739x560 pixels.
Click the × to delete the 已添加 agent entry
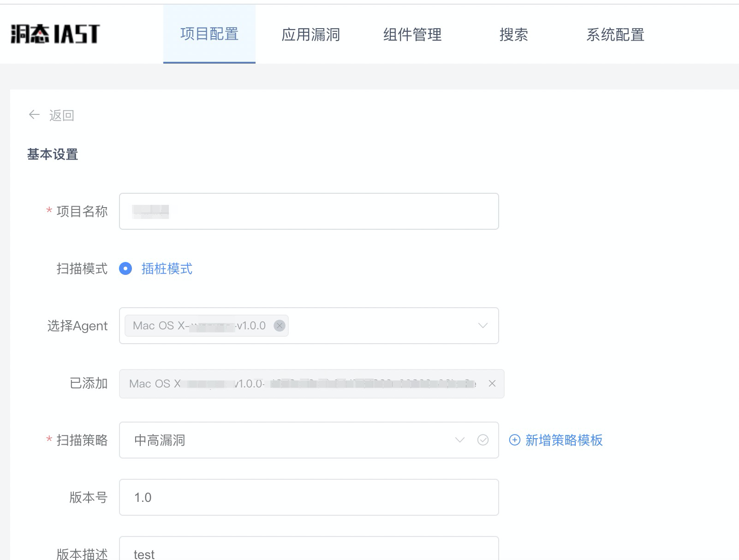(493, 383)
